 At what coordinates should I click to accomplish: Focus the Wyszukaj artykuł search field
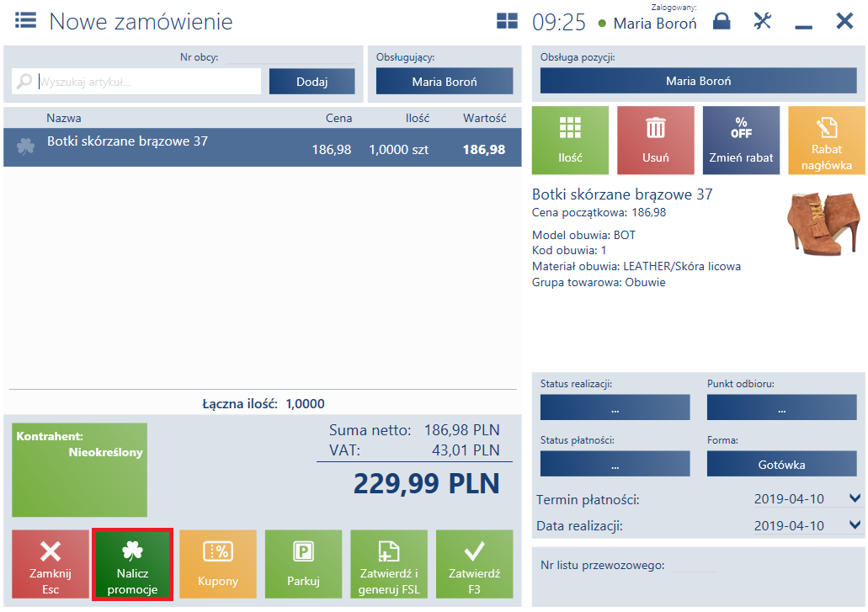[136, 82]
